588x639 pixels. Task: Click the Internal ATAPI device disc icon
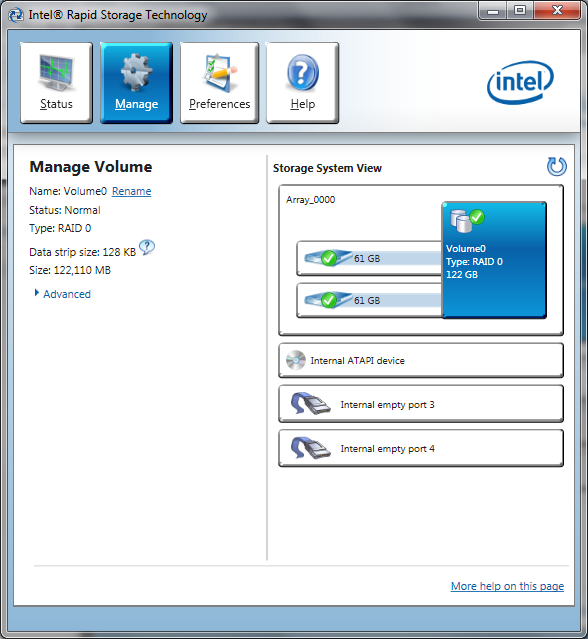tap(295, 360)
